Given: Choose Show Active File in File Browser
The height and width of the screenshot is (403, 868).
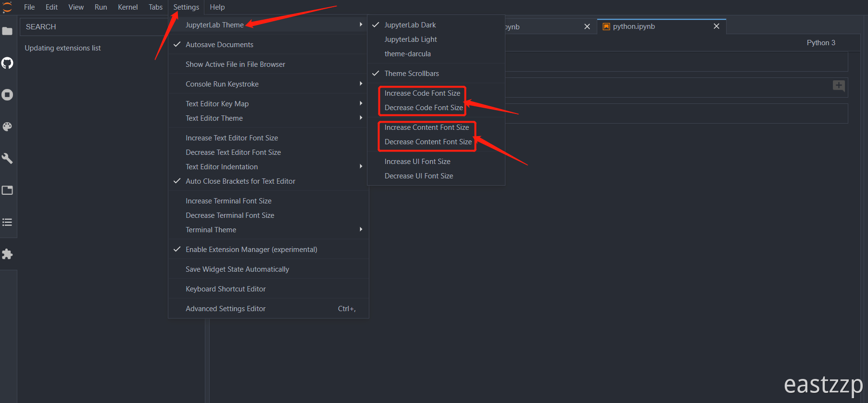Looking at the screenshot, I should coord(268,64).
